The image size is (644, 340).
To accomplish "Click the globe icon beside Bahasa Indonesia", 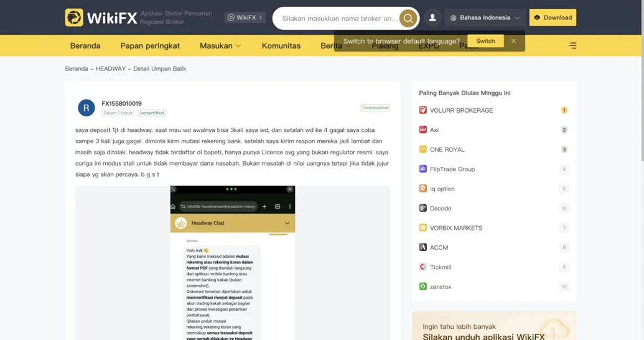I will pos(454,18).
